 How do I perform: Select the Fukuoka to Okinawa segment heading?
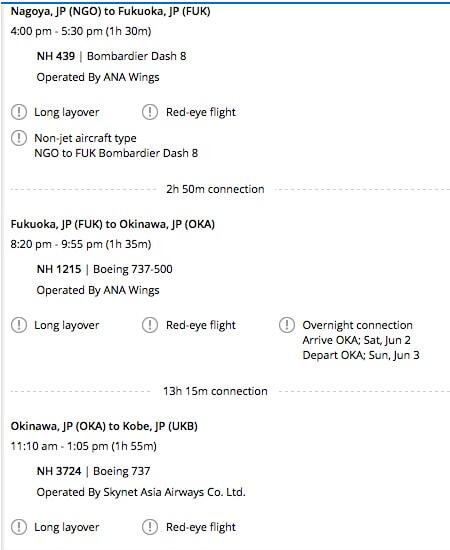(x=113, y=224)
